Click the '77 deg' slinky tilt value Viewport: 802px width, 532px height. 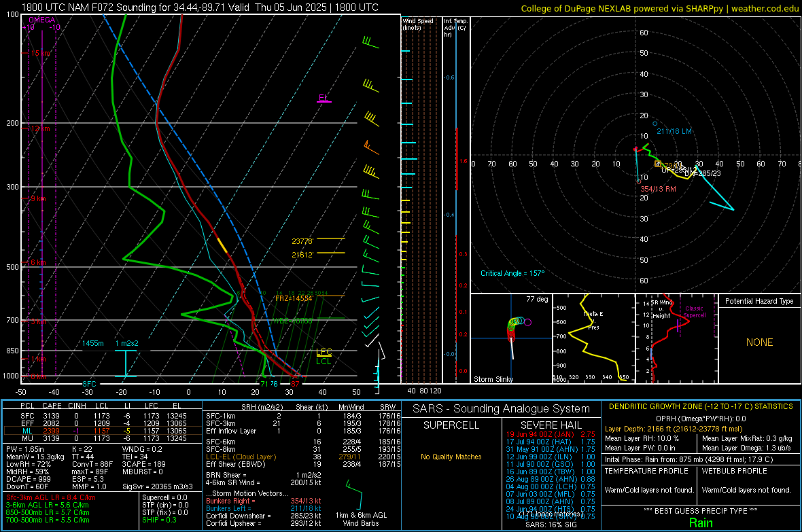[537, 299]
